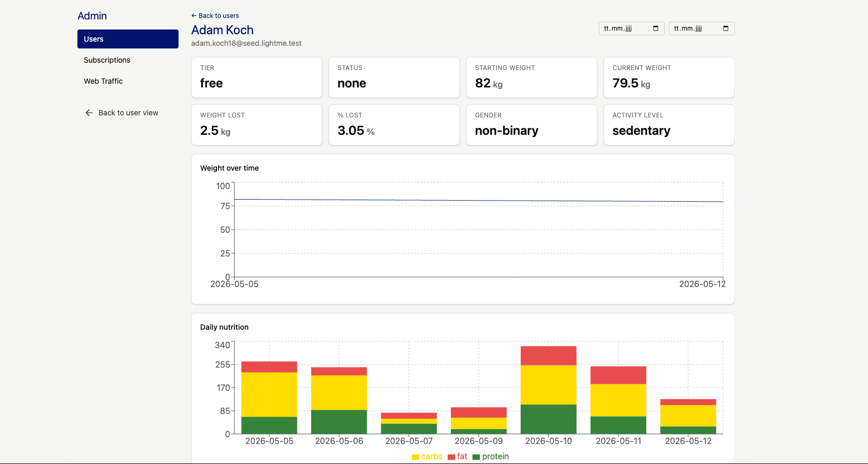Click the Adam Koch heading

(222, 30)
